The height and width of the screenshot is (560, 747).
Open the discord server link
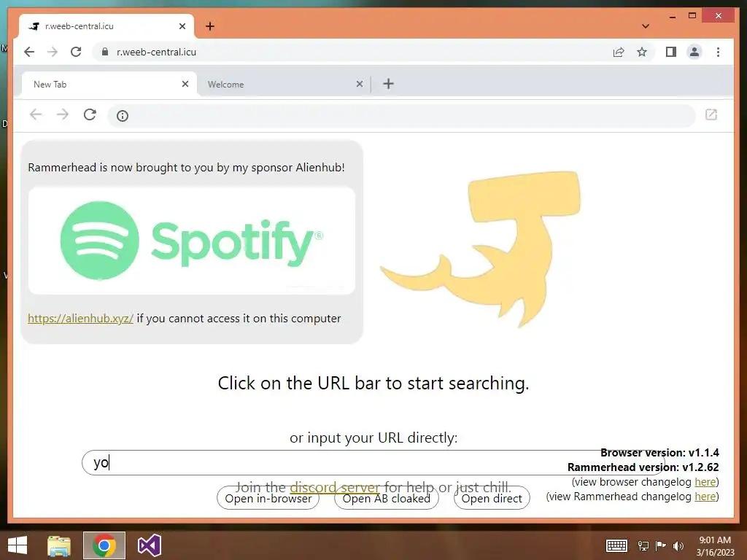coord(334,487)
